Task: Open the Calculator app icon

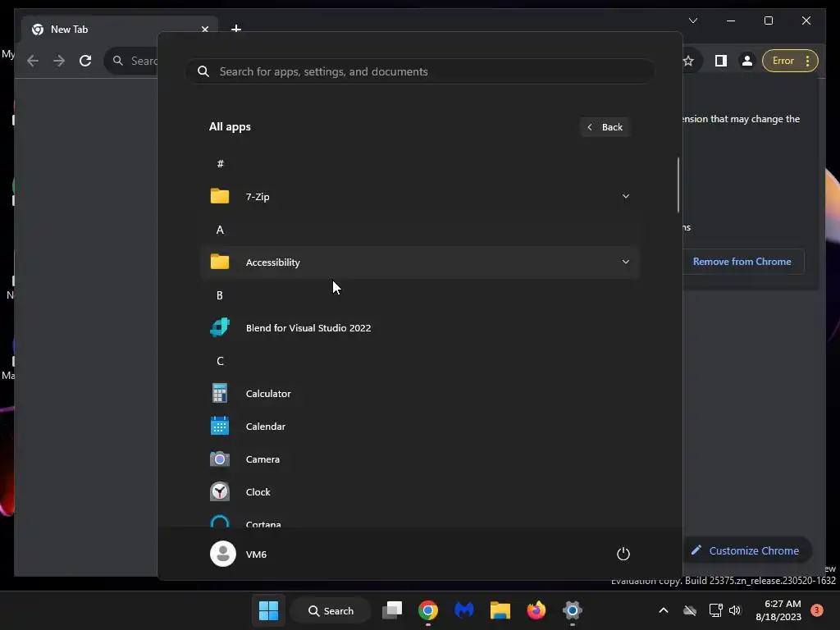Action: point(220,393)
